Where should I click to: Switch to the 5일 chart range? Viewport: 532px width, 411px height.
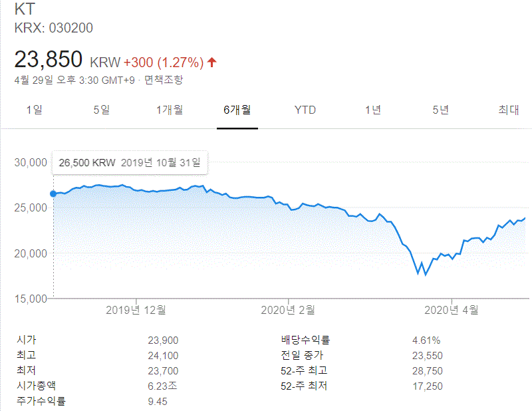coord(102,110)
